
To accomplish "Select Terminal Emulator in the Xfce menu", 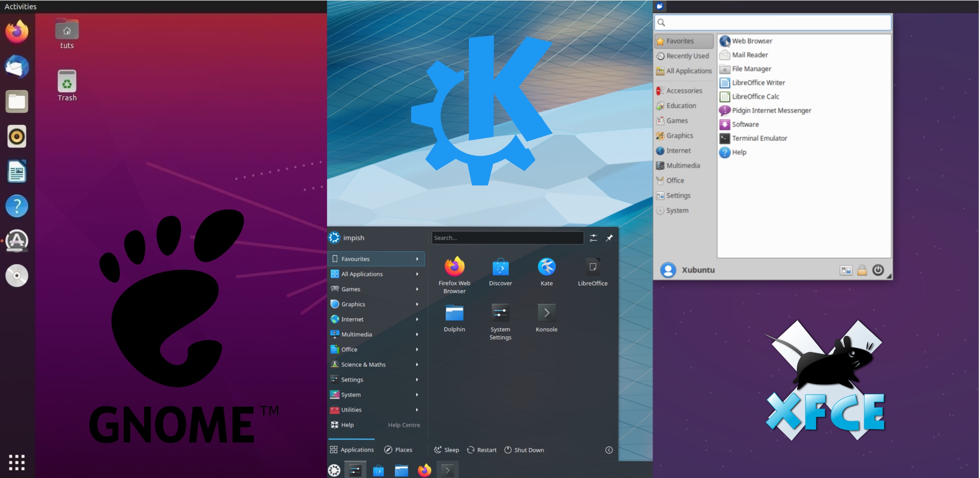I will [759, 138].
